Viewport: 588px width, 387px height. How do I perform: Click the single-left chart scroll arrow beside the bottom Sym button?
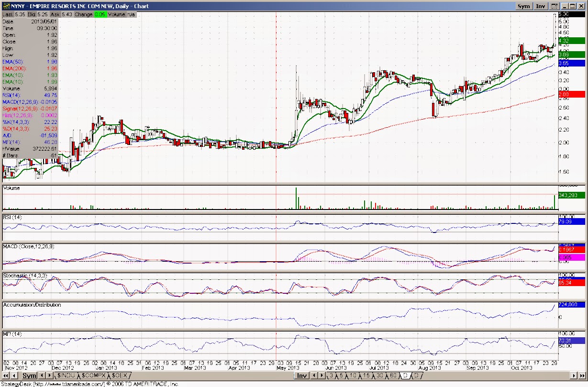pos(15,376)
